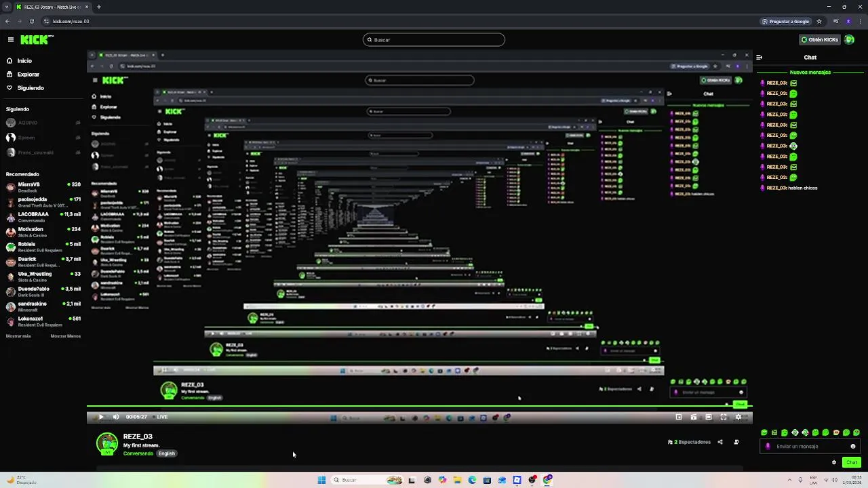Viewport: 868px width, 488px height.
Task: Open a new Chrome tab
Action: (x=98, y=7)
